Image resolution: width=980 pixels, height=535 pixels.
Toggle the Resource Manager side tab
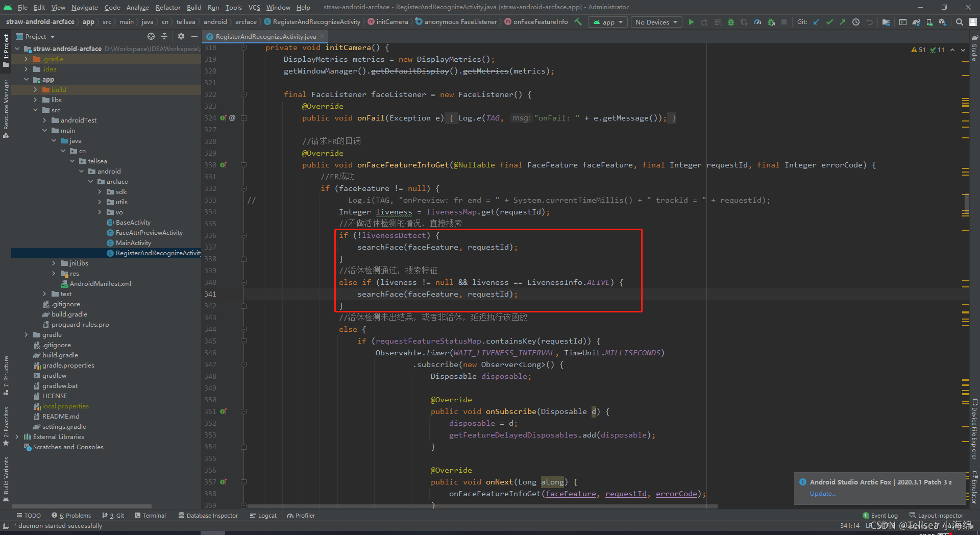6,109
